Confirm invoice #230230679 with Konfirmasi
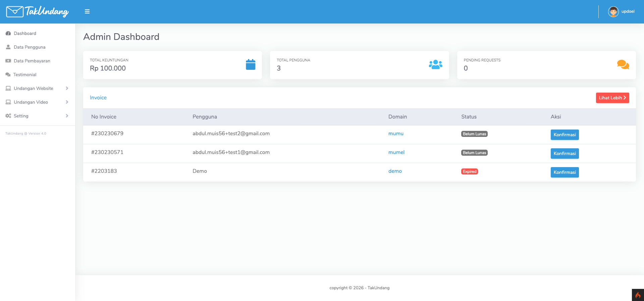This screenshot has height=301, width=644. coord(565,135)
